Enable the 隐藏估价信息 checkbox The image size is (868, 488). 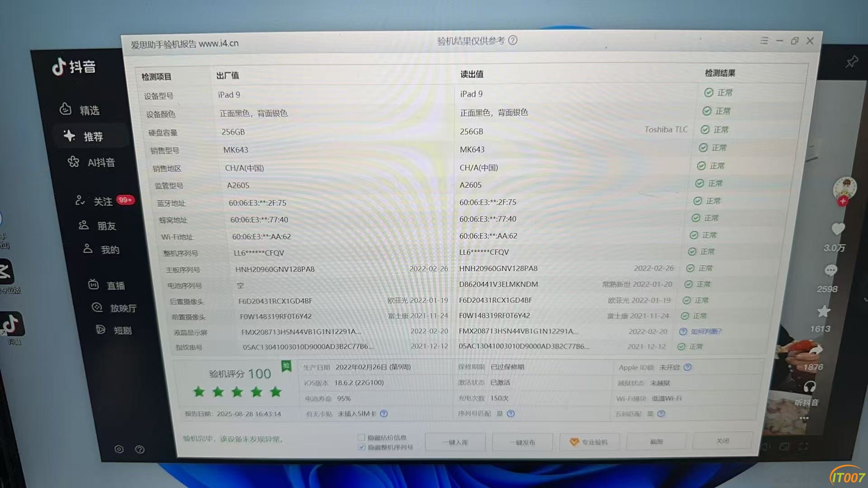tap(361, 437)
